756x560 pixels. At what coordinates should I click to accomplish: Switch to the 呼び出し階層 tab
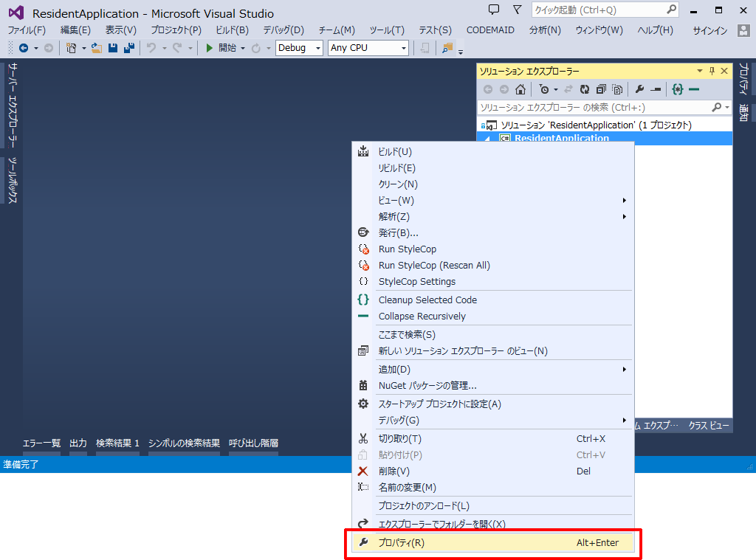click(x=254, y=443)
